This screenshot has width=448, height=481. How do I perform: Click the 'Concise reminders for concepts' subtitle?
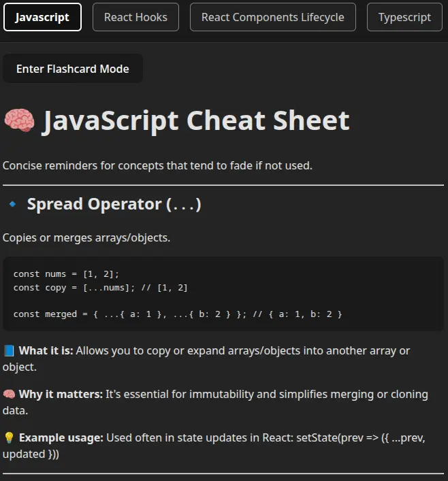pos(157,165)
